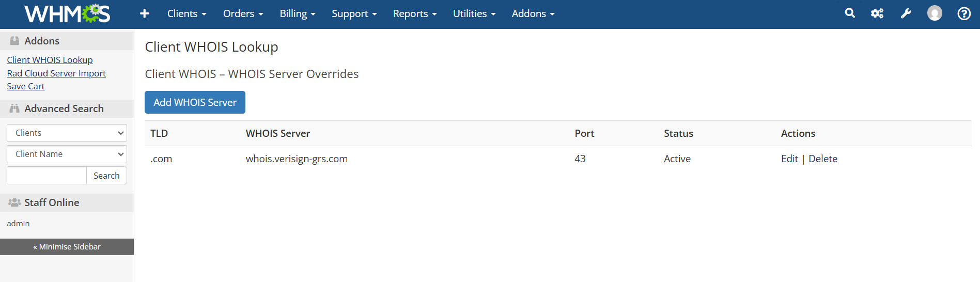
Task: Open the automation gears icon
Action: (x=877, y=13)
